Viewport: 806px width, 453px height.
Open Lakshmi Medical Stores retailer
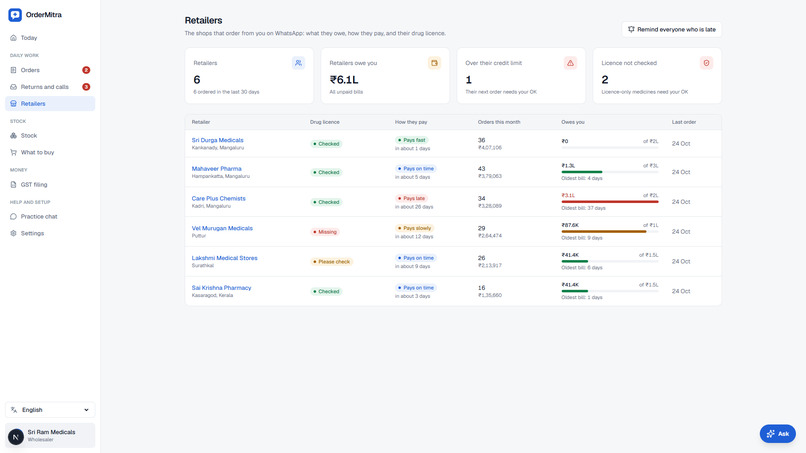click(225, 258)
